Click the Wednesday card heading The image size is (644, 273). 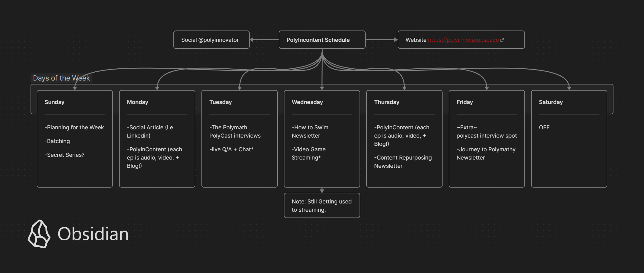pyautogui.click(x=307, y=102)
